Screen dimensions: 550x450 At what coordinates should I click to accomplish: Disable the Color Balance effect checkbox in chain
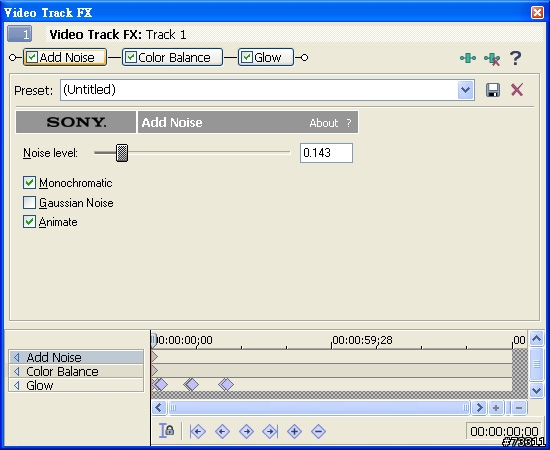(131, 57)
